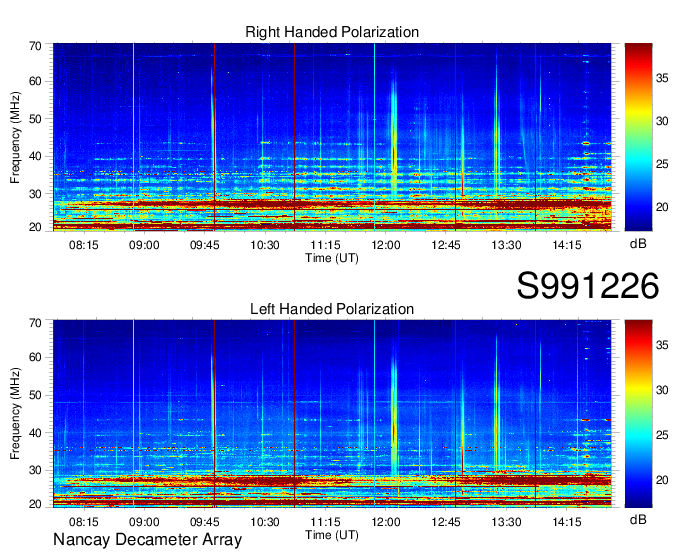Click the 40 MHz tick on the lower plot
This screenshot has height=552, width=680.
tap(35, 433)
